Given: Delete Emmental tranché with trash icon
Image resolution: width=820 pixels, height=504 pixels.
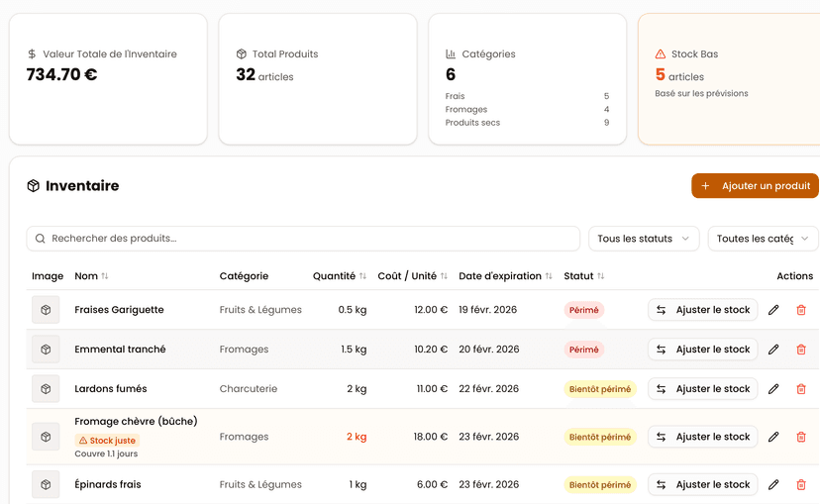Looking at the screenshot, I should (x=801, y=350).
